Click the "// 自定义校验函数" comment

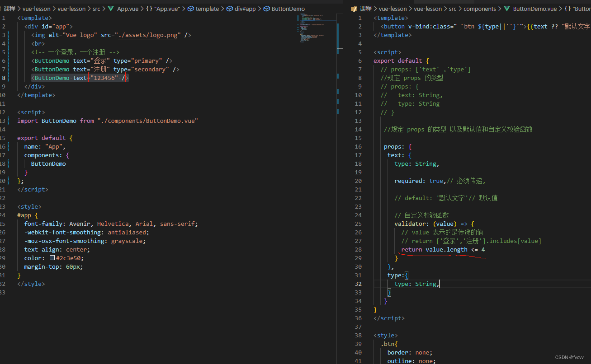pyautogui.click(x=421, y=215)
